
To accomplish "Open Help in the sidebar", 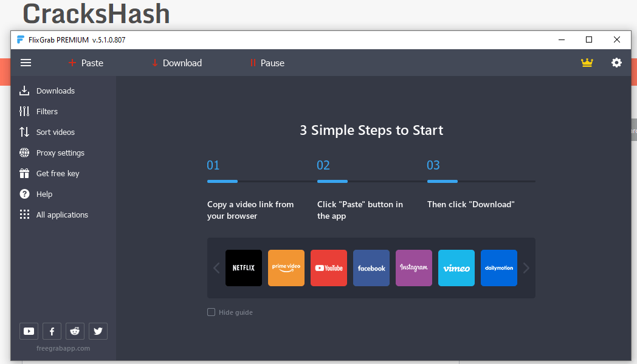I will [x=36, y=194].
